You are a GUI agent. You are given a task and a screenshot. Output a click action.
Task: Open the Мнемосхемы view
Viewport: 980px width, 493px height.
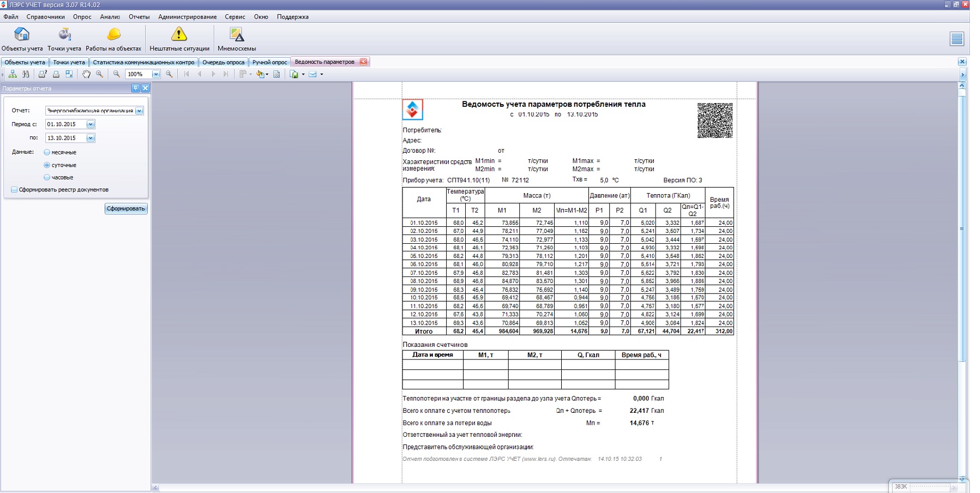(237, 39)
